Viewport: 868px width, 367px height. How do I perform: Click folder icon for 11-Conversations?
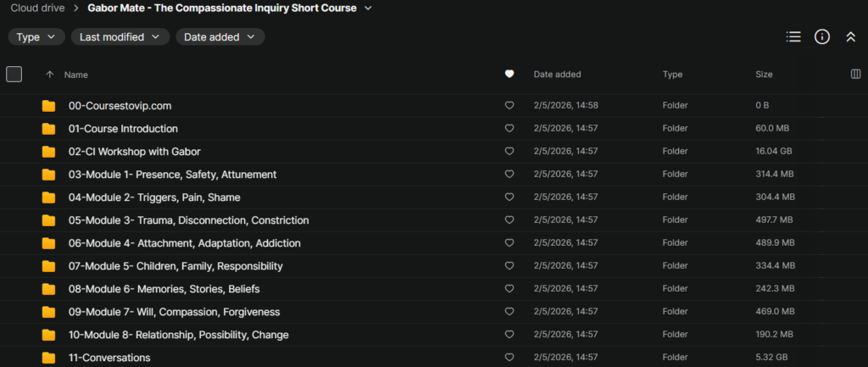click(x=48, y=358)
